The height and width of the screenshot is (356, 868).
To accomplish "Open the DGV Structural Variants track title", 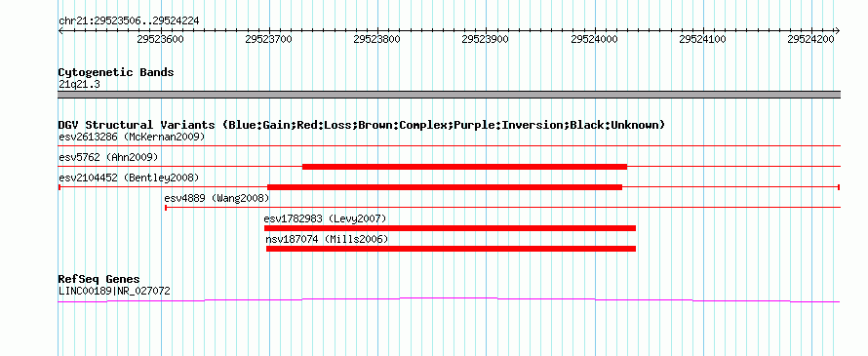I will click(x=362, y=125).
